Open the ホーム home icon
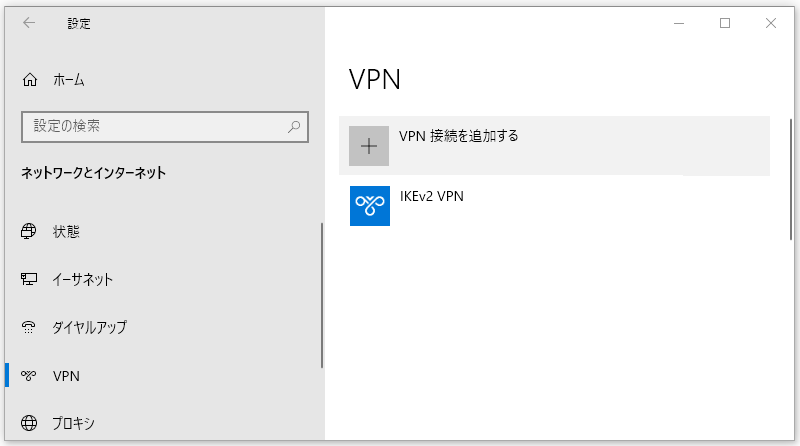The width and height of the screenshot is (800, 446). point(30,80)
